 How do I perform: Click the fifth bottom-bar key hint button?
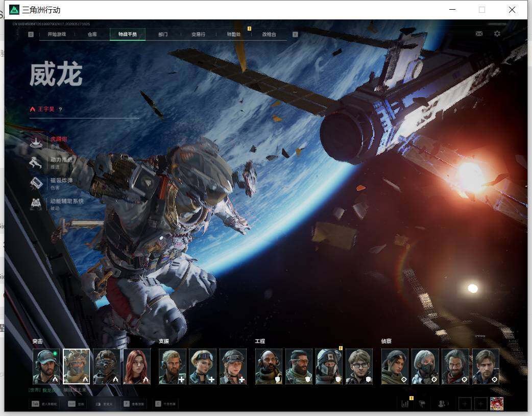165,404
